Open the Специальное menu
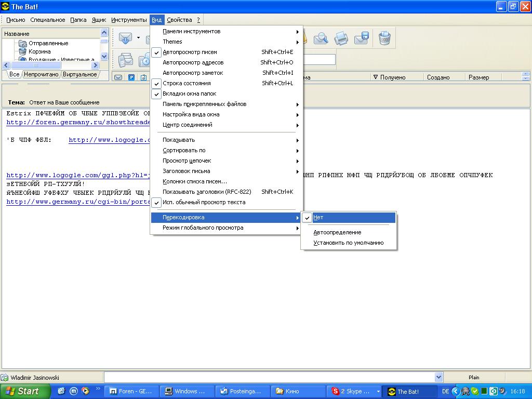This screenshot has height=399, width=532. click(x=47, y=20)
